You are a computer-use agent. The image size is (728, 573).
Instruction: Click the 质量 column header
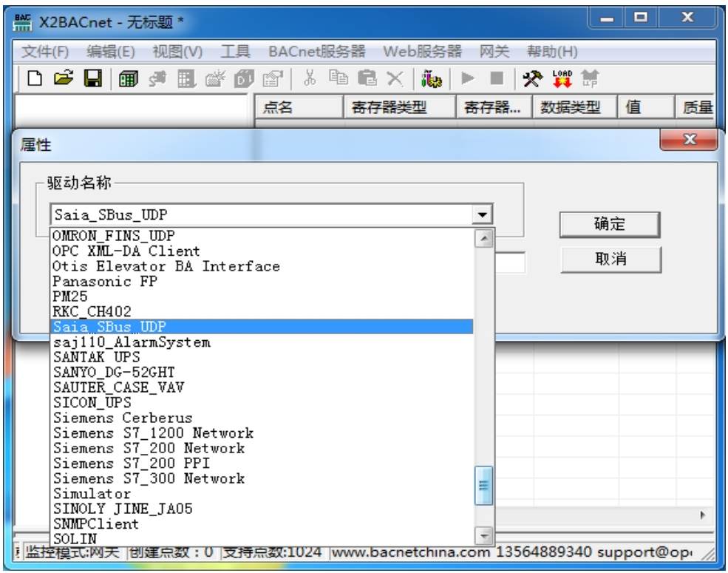coord(695,107)
